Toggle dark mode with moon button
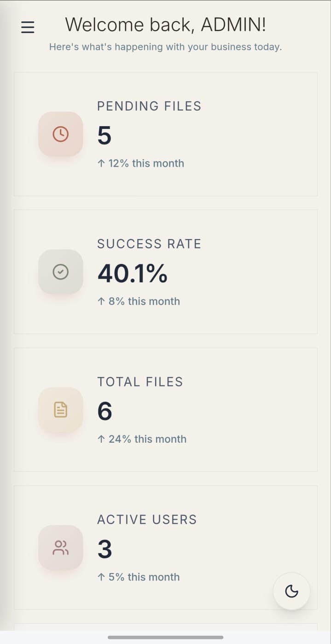Viewport: 331px width, 644px height. tap(291, 591)
